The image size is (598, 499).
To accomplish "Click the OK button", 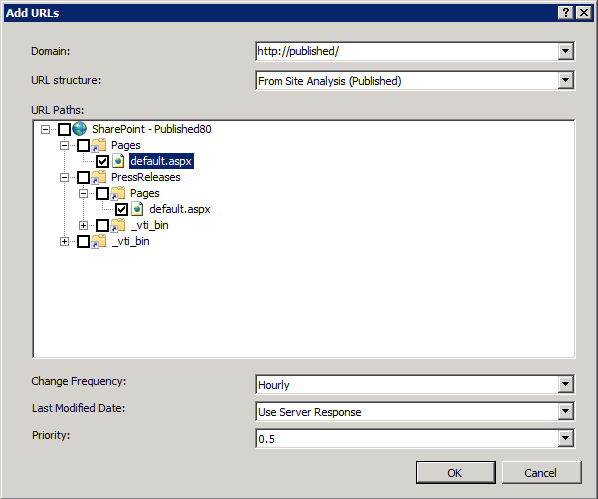I will point(456,473).
